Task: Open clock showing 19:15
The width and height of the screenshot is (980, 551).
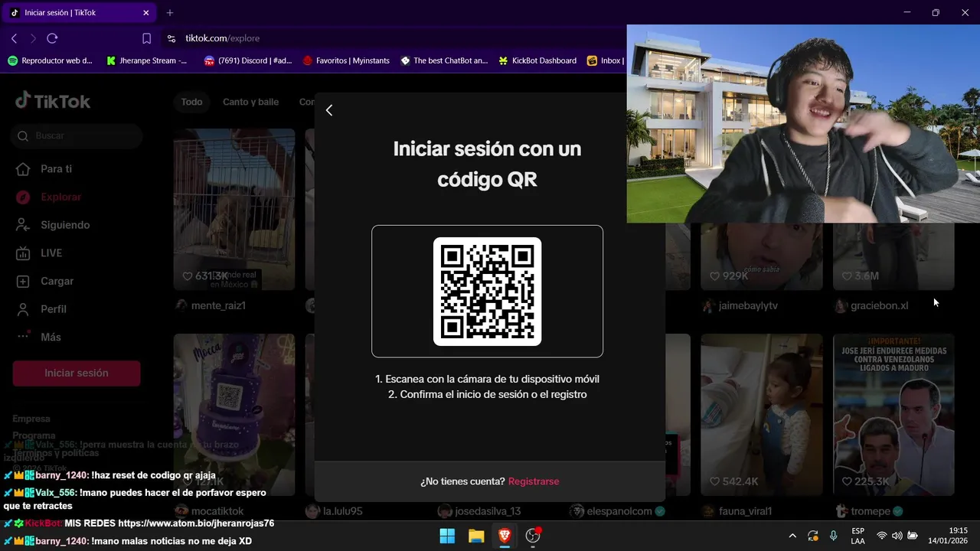Action: 948,536
